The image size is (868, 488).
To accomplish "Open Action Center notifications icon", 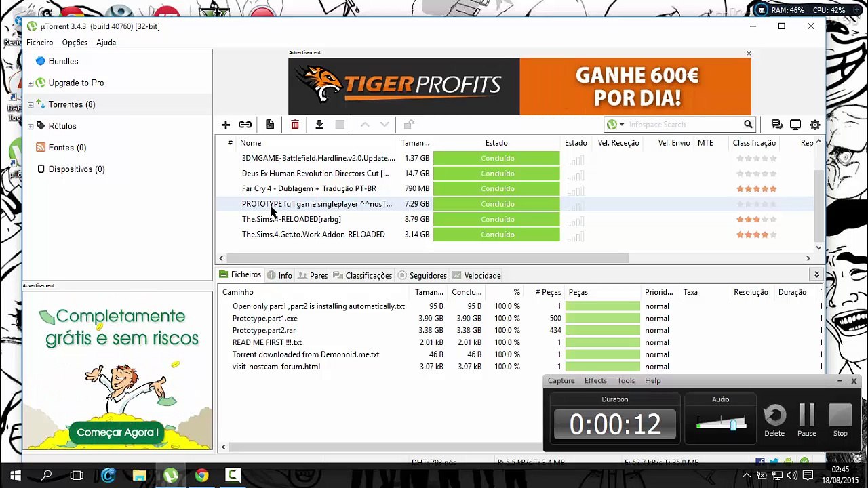I will point(807,476).
